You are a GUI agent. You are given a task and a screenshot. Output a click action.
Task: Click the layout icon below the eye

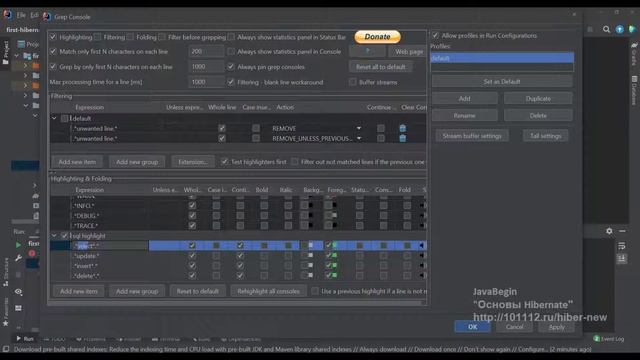[x=18, y=308]
